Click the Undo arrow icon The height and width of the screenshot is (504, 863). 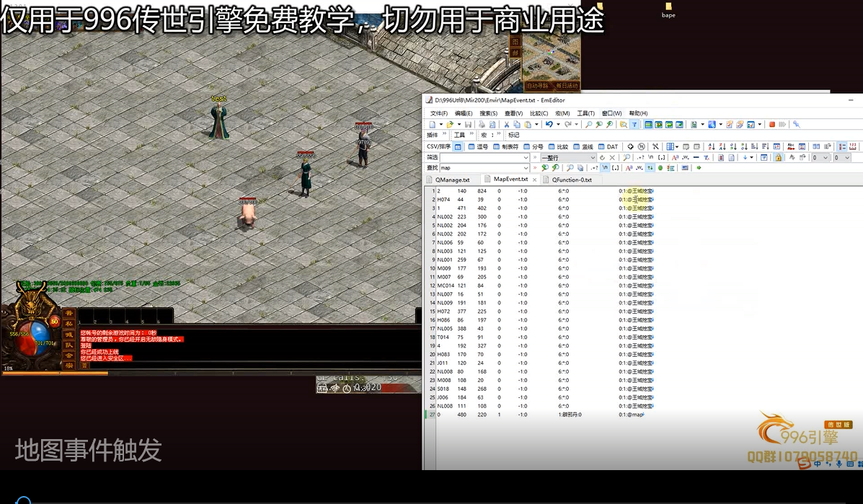pyautogui.click(x=549, y=124)
